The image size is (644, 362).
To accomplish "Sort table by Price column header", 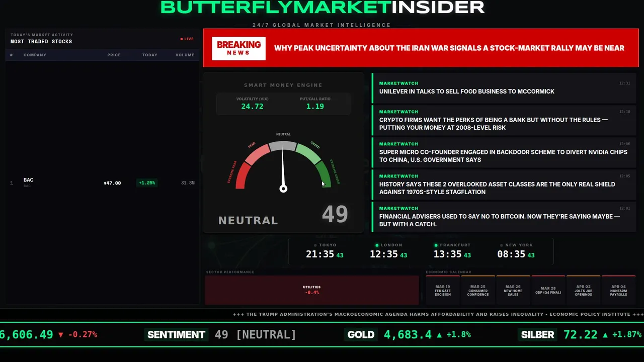I will coord(114,55).
